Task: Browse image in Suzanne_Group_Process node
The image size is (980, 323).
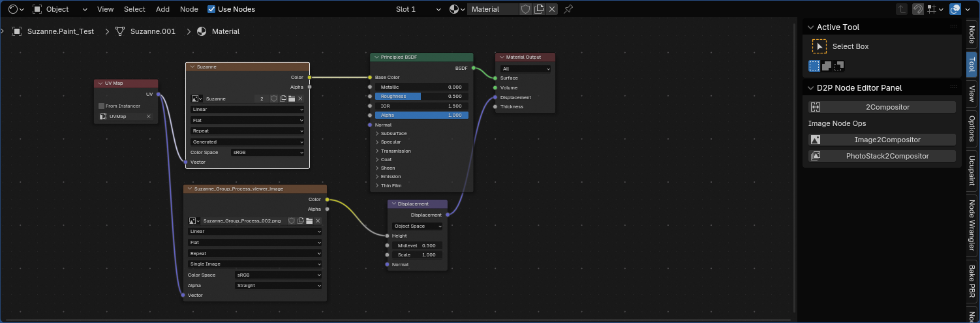Action: (x=194, y=221)
